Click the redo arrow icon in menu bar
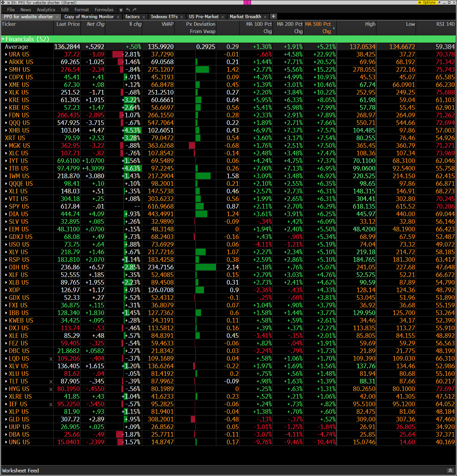Screen dimensions: 457x476 (x=135, y=10)
